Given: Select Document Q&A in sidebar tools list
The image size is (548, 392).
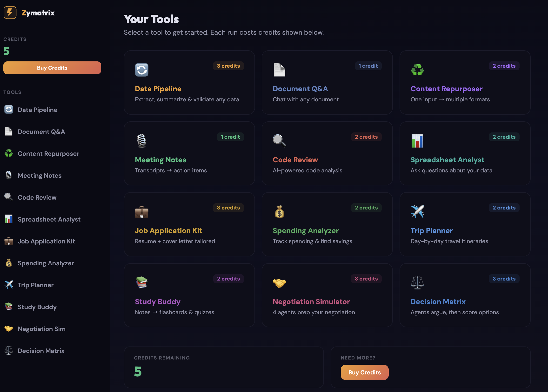Looking at the screenshot, I should (41, 132).
